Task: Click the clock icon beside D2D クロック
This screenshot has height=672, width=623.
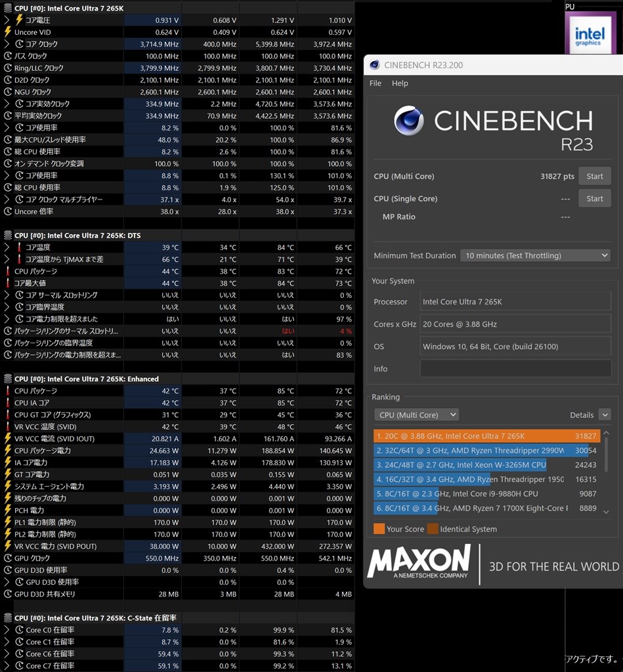Action: coord(8,80)
